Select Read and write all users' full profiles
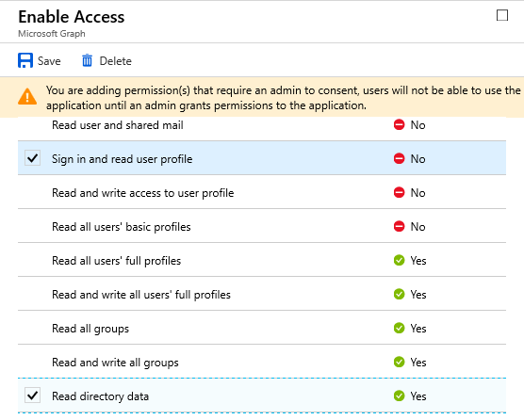 pyautogui.click(x=262, y=294)
